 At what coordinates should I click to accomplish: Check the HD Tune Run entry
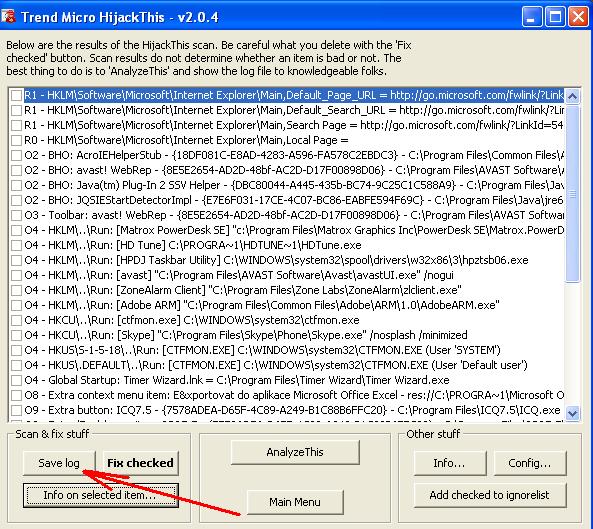pyautogui.click(x=16, y=245)
